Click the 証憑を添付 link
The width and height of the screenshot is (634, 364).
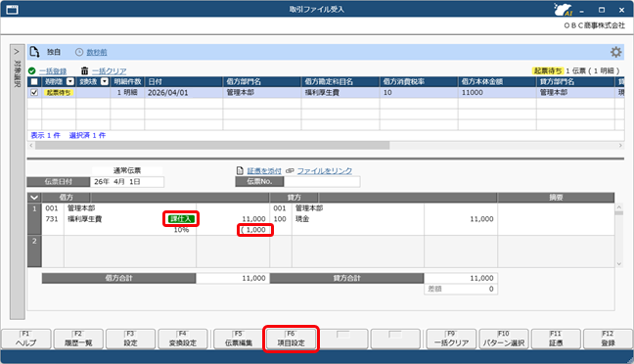(264, 170)
